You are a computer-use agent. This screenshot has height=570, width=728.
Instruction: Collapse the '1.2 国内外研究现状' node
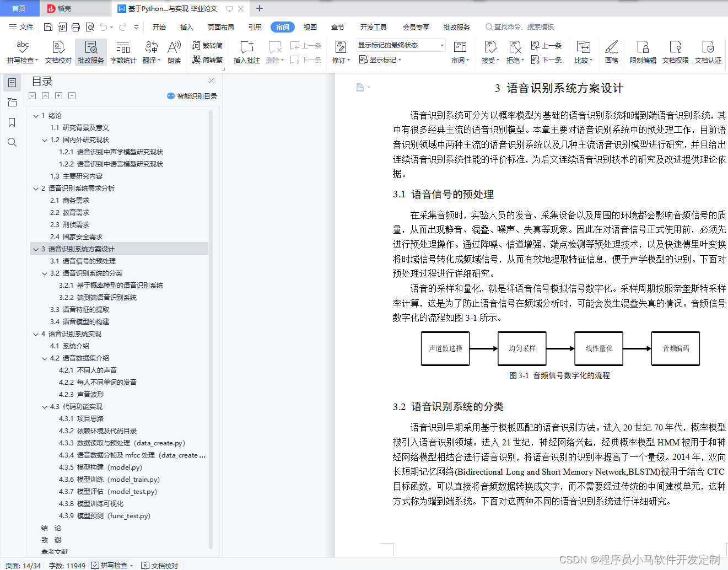45,140
